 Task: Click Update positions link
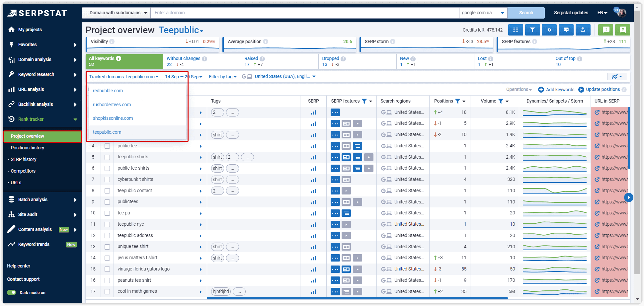(603, 90)
